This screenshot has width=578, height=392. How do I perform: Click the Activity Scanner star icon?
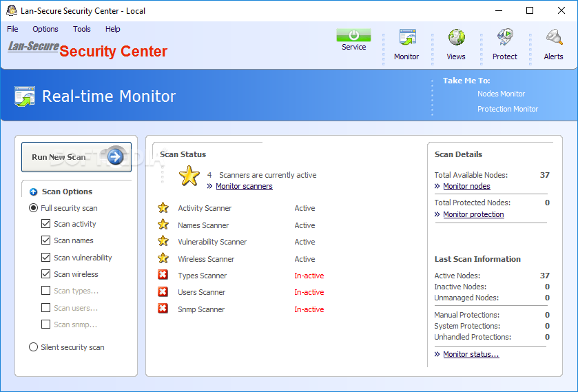[163, 208]
